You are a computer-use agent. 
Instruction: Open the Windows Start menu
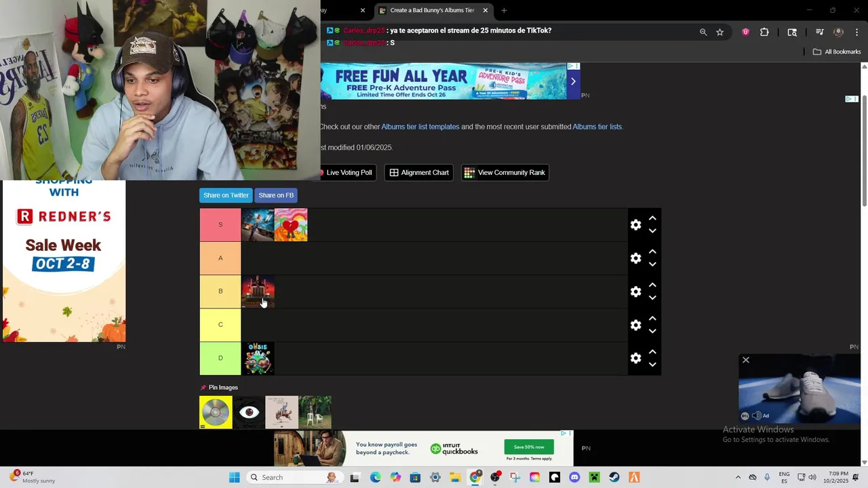click(x=235, y=477)
